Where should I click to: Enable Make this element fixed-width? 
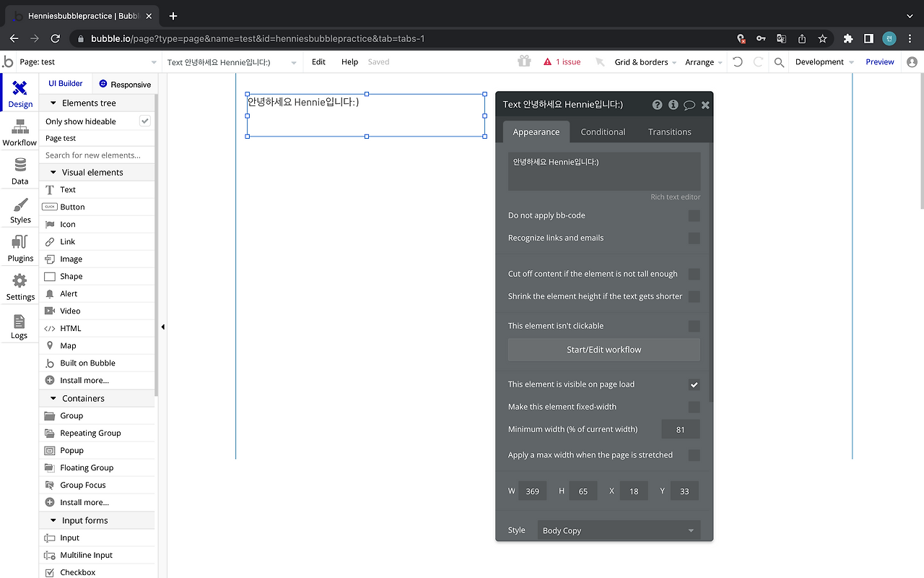(694, 407)
